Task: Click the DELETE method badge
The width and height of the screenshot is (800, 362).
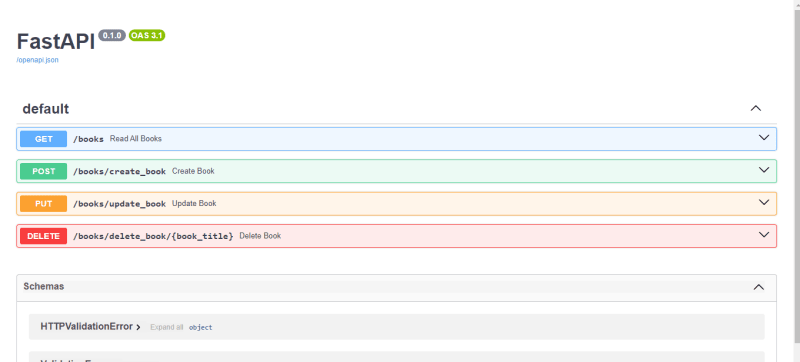Action: point(43,236)
